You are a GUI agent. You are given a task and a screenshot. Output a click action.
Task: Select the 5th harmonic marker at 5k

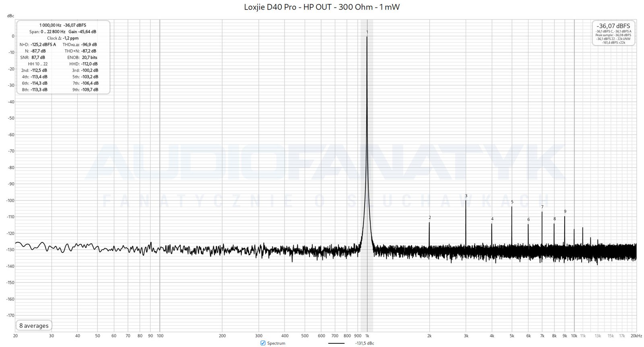(x=512, y=202)
